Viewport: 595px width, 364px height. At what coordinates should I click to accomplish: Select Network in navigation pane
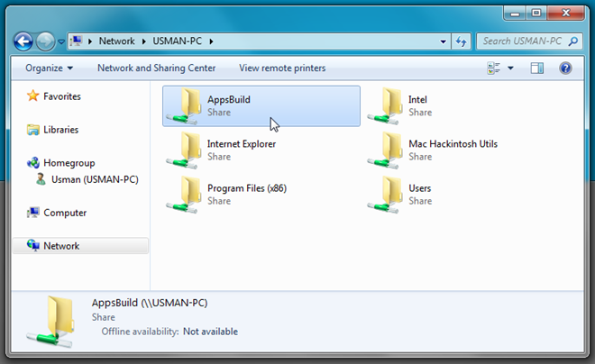(x=61, y=246)
